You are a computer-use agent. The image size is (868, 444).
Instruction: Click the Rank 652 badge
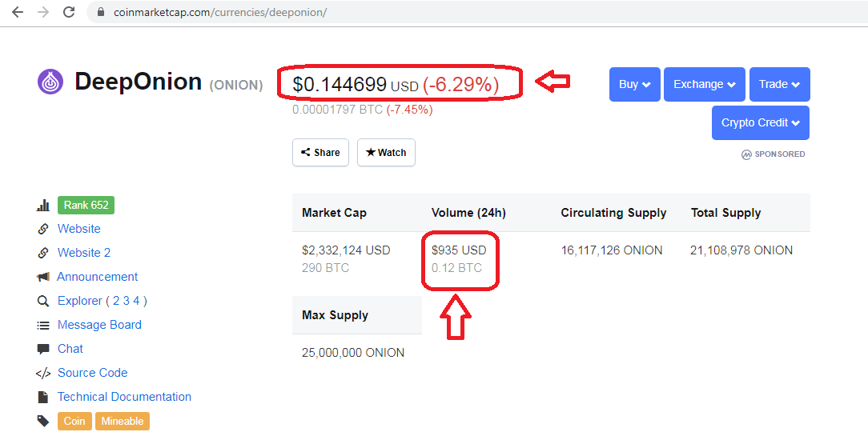click(86, 205)
